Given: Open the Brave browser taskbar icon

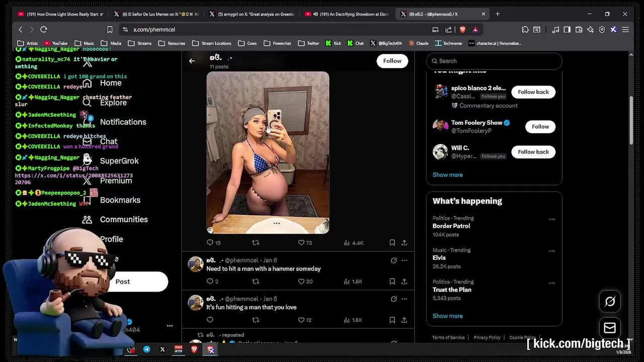Looking at the screenshot, I should click(194, 349).
